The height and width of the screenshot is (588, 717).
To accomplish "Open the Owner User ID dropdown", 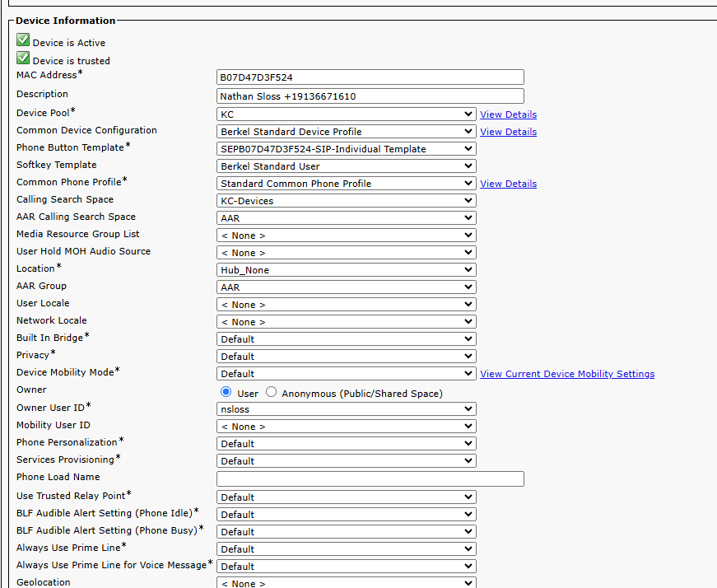I will [x=347, y=409].
